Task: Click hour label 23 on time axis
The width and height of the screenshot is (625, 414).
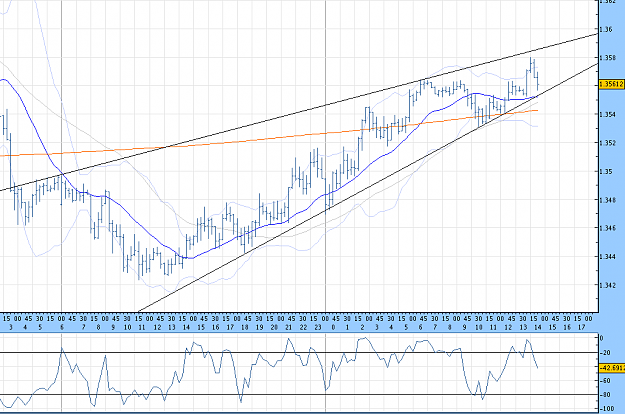Action: tap(318, 327)
